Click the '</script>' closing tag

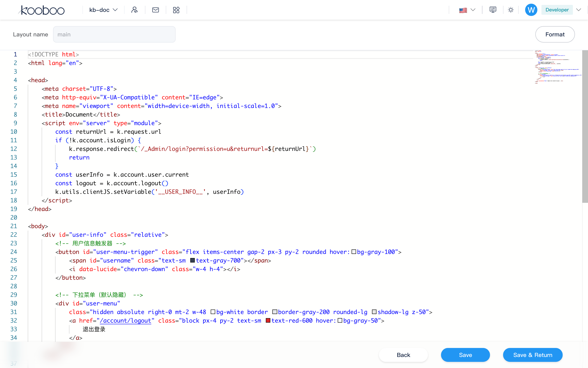tap(57, 200)
